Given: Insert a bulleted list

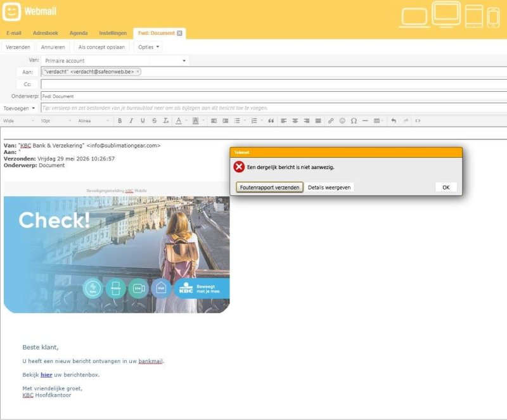Looking at the screenshot, I should click(x=237, y=121).
